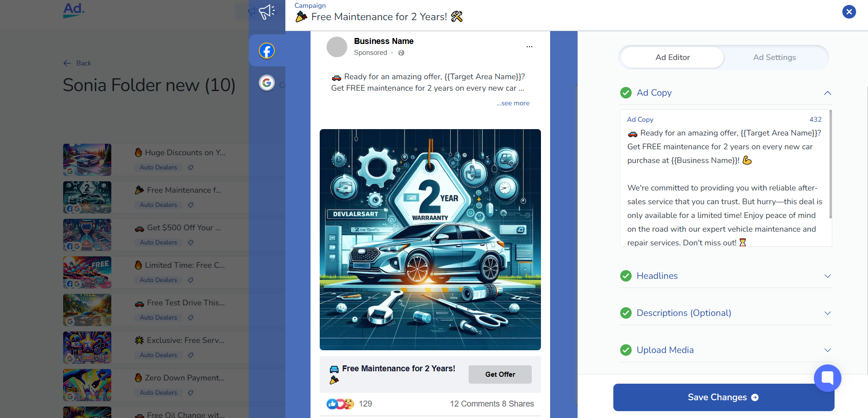Click the megaphone campaign icon

267,11
